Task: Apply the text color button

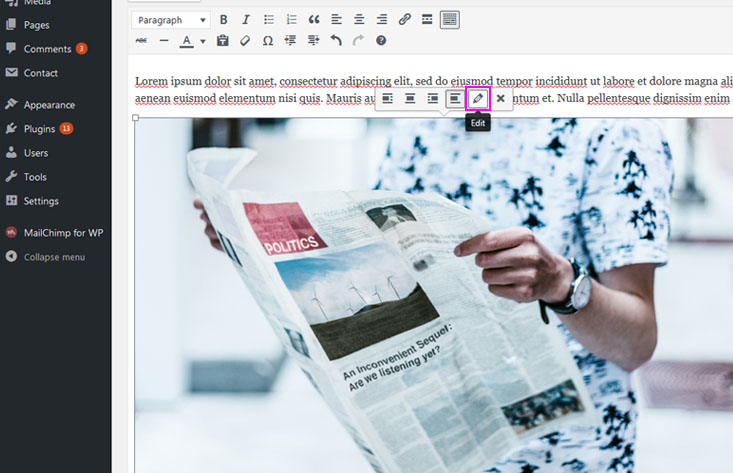Action: [187, 41]
